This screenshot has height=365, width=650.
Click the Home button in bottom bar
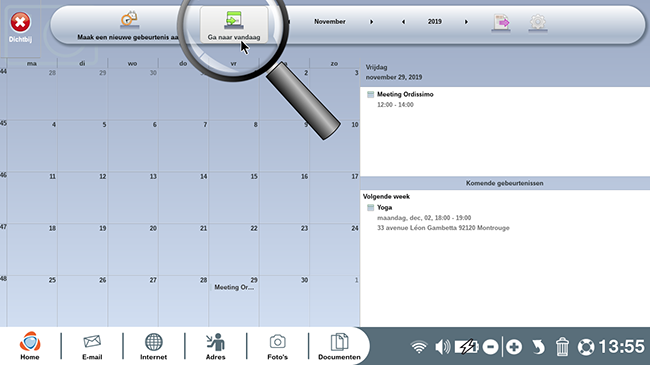coord(30,346)
